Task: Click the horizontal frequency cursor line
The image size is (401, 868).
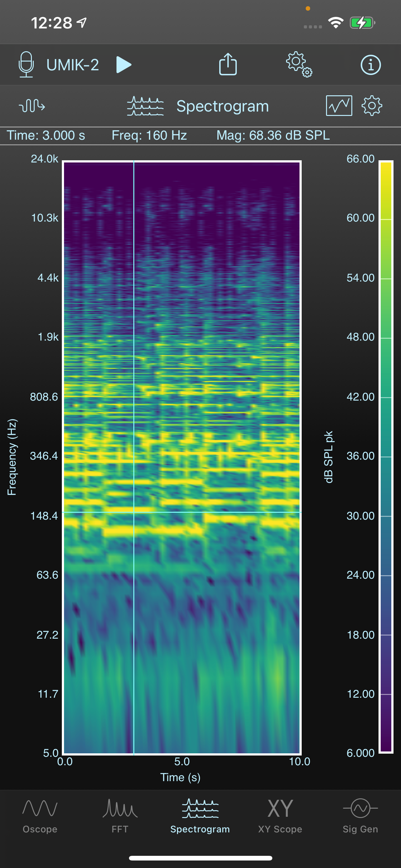Action: pyautogui.click(x=182, y=512)
